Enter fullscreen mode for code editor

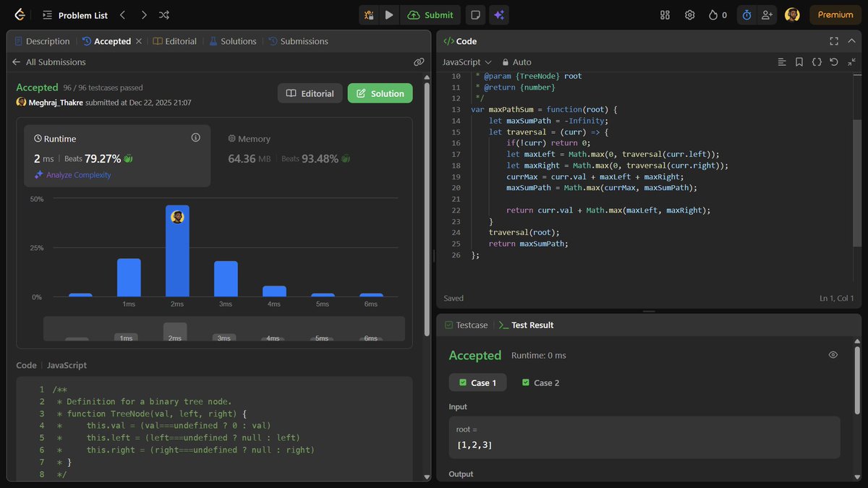(834, 41)
